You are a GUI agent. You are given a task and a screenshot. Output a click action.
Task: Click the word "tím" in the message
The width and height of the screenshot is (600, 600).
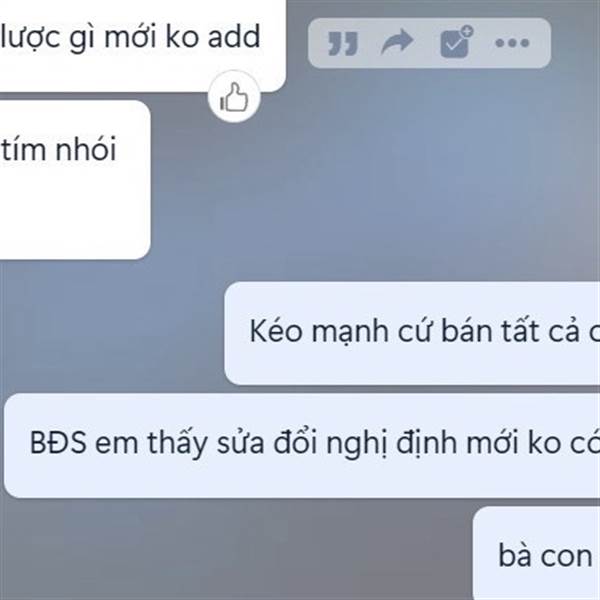pos(24,149)
